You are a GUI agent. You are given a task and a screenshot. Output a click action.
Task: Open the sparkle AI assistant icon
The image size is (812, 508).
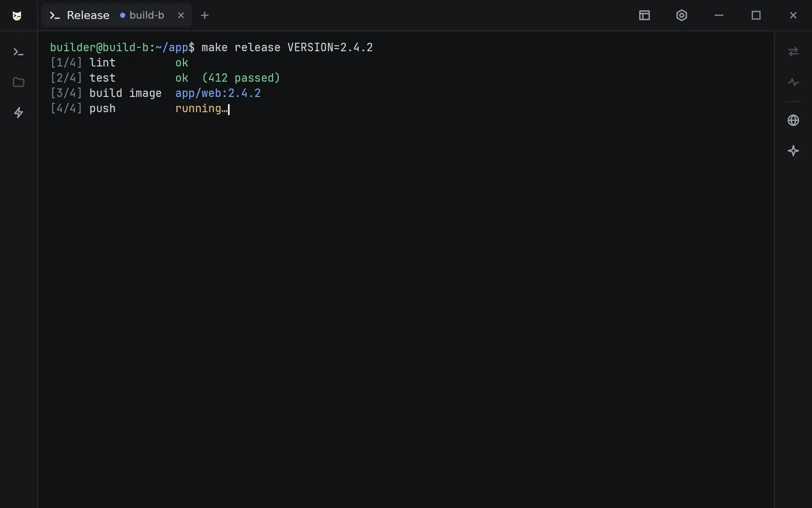pos(793,151)
